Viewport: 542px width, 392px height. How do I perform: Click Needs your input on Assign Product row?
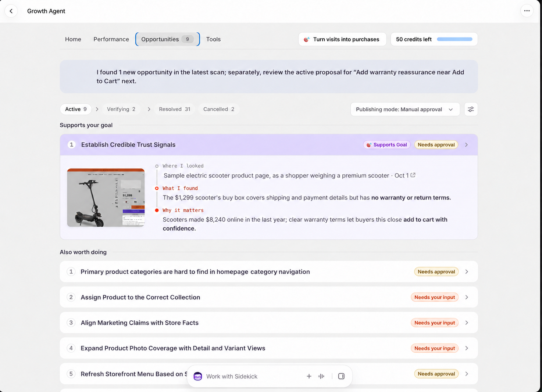coord(435,297)
